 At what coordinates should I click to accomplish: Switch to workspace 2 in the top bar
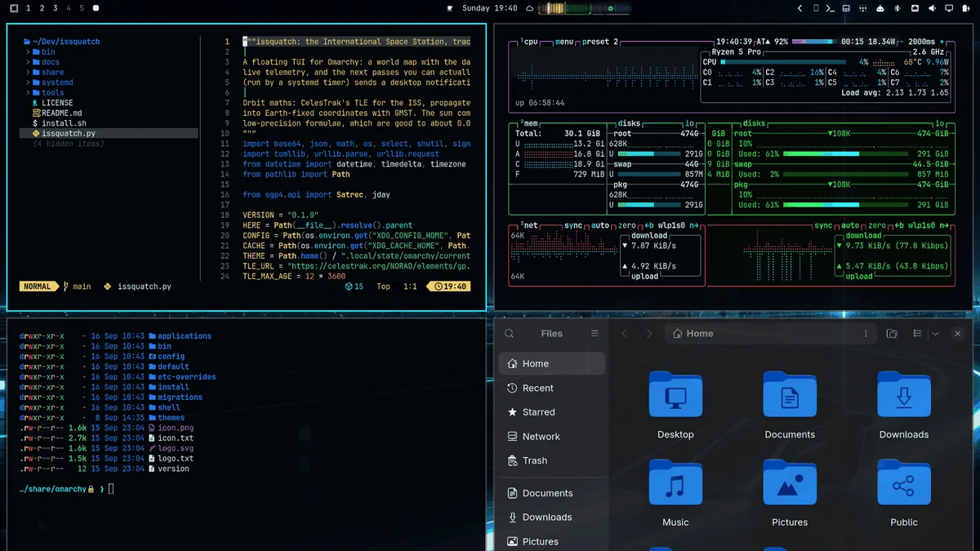(42, 8)
